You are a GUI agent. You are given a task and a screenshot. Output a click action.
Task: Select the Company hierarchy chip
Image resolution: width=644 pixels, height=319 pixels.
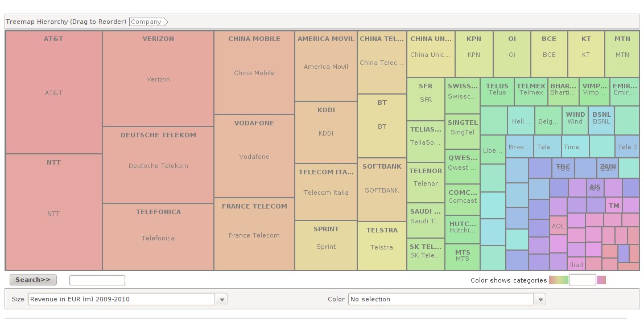point(148,22)
